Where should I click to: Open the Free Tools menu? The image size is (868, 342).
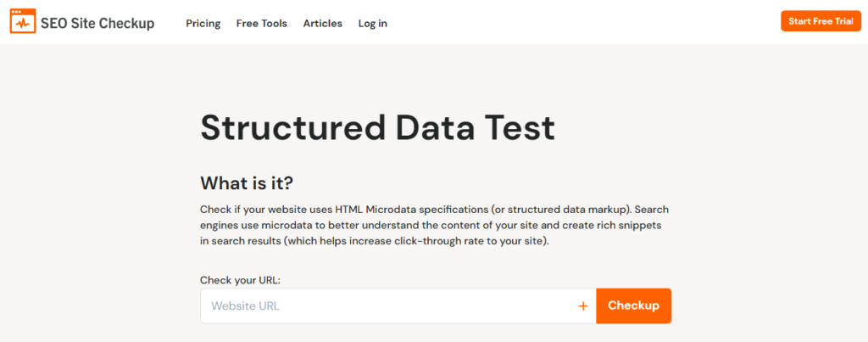click(x=262, y=23)
